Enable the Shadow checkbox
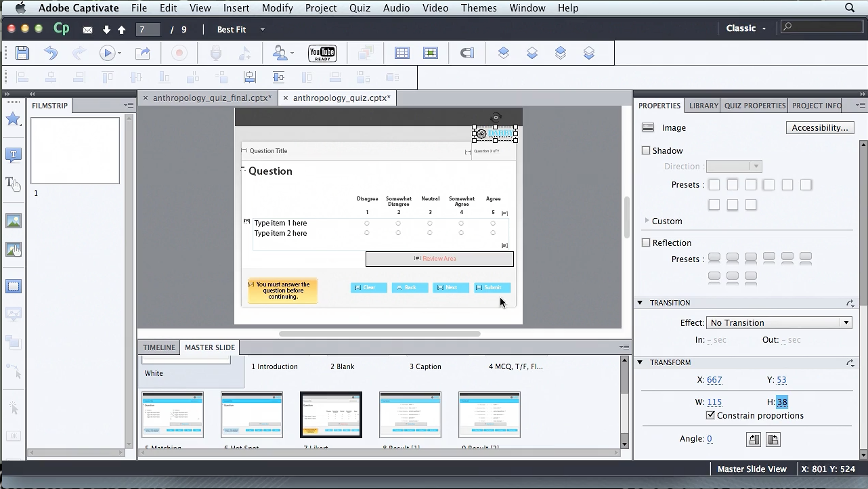 [646, 150]
